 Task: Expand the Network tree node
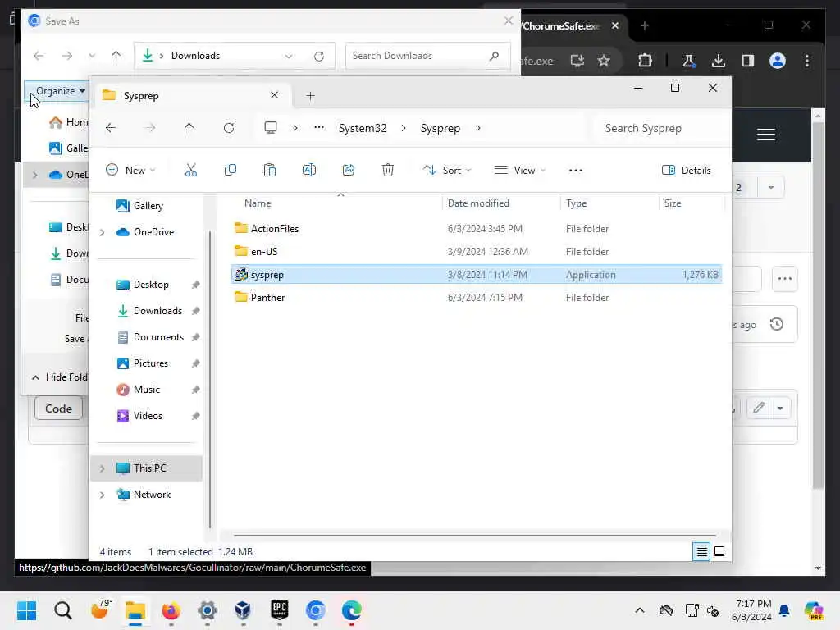[102, 495]
